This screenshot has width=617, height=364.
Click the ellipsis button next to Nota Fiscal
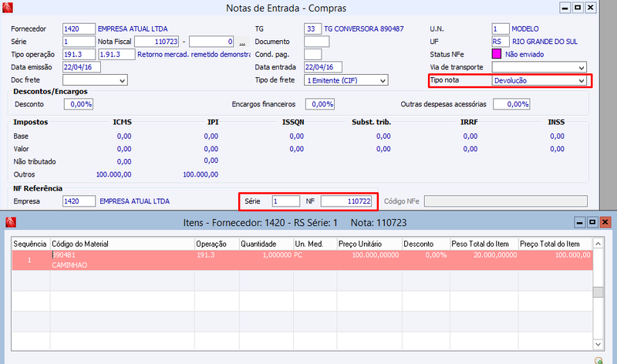point(242,42)
